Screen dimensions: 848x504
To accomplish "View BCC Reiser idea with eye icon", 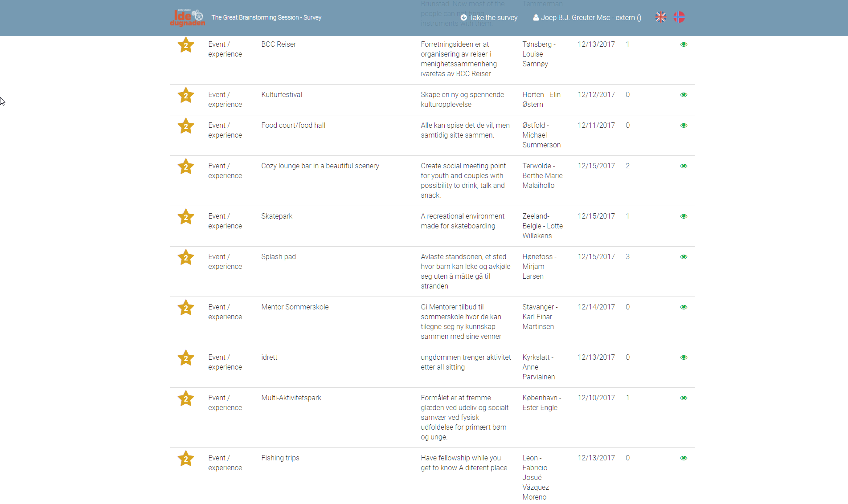I will 683,45.
